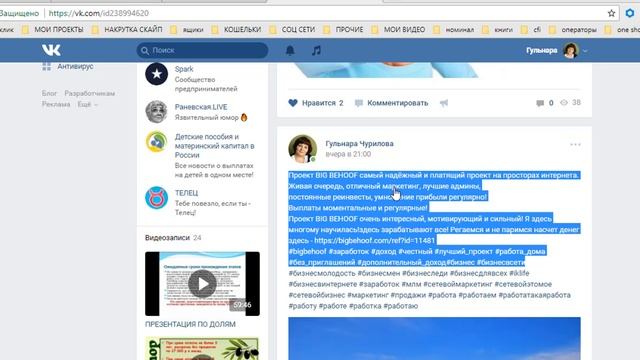Expand the Ещё footer menu
The width and height of the screenshot is (640, 360).
[x=87, y=104]
